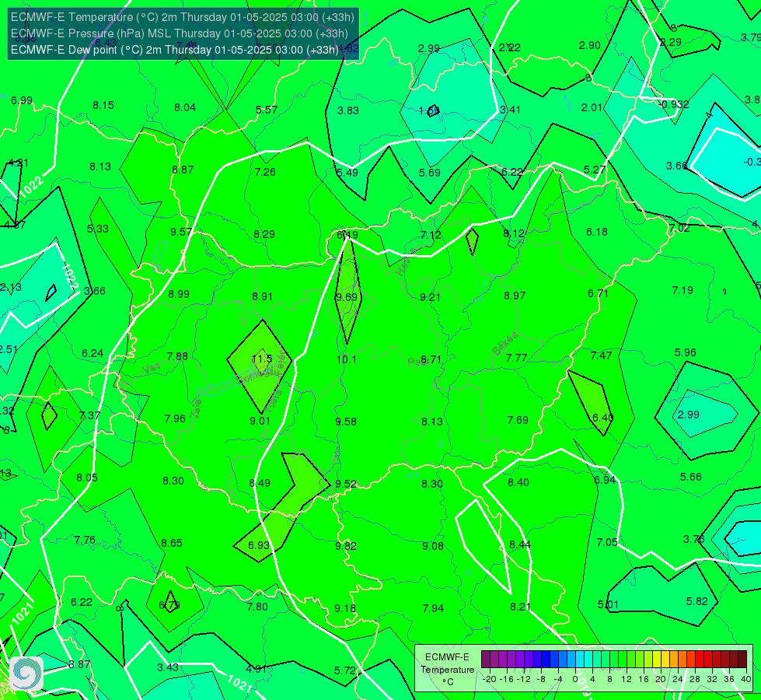The height and width of the screenshot is (700, 761).
Task: Click the 7.96 temperature value
Action: pyautogui.click(x=175, y=418)
